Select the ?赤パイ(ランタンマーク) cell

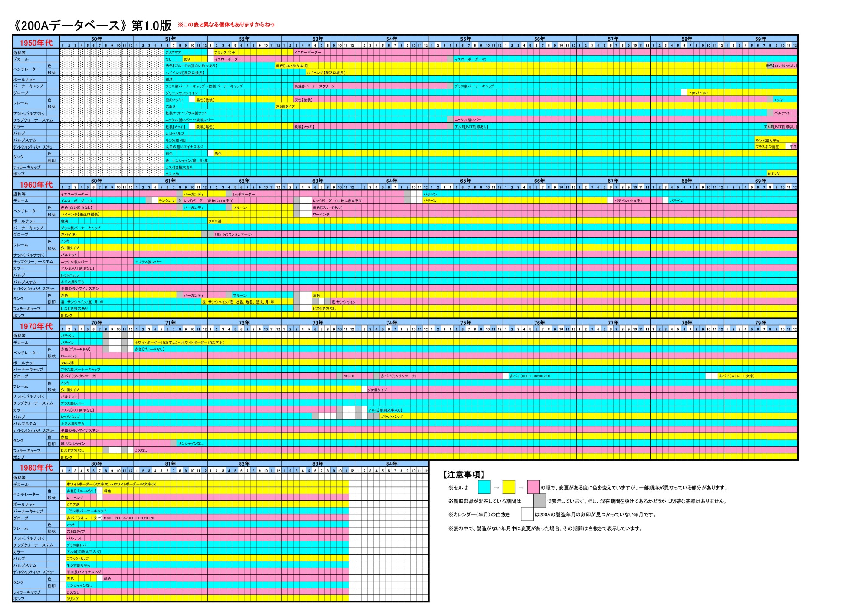coord(233,234)
